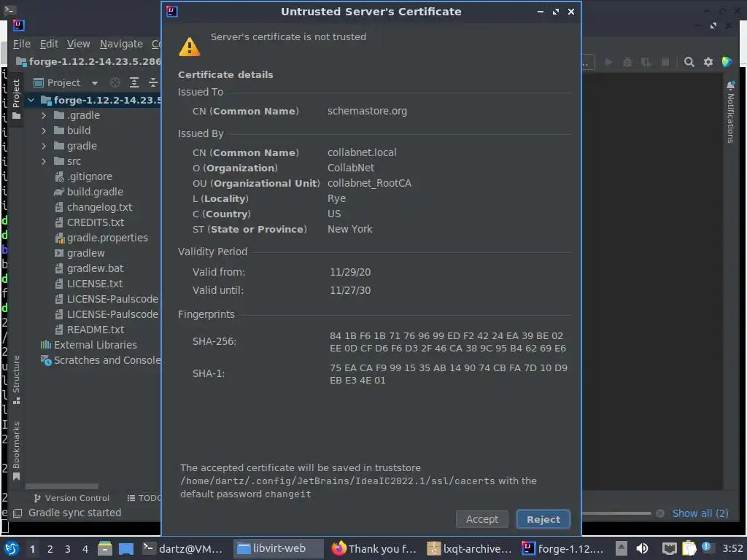Click the Stop square icon in toolbar
Screen dimensions: 747x560
click(x=665, y=62)
